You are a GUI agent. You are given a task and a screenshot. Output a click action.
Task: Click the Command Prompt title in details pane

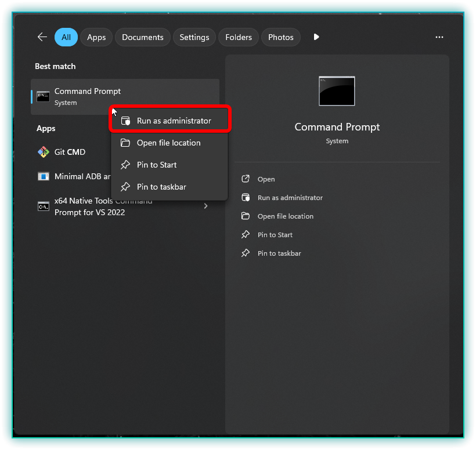tap(337, 127)
